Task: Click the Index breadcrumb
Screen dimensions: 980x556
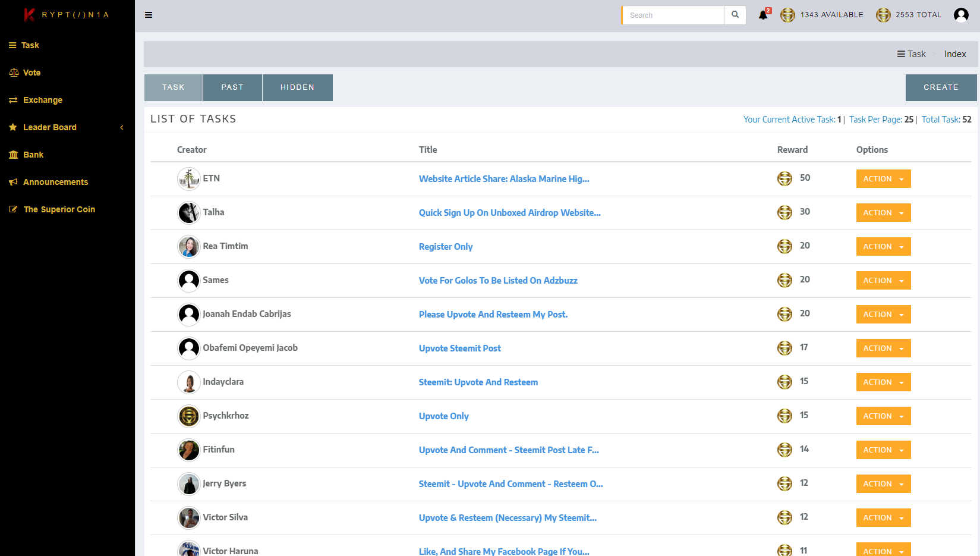Action: [x=955, y=54]
